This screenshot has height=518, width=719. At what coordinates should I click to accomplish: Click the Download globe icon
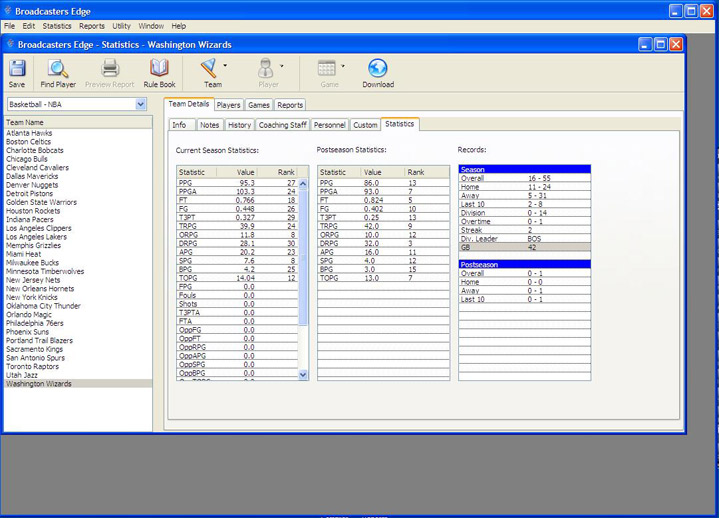tap(378, 68)
